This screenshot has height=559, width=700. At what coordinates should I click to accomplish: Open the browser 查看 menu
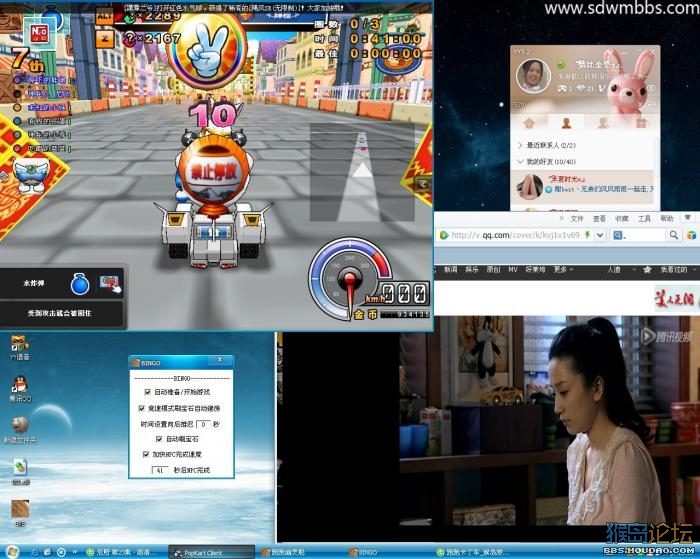click(599, 218)
